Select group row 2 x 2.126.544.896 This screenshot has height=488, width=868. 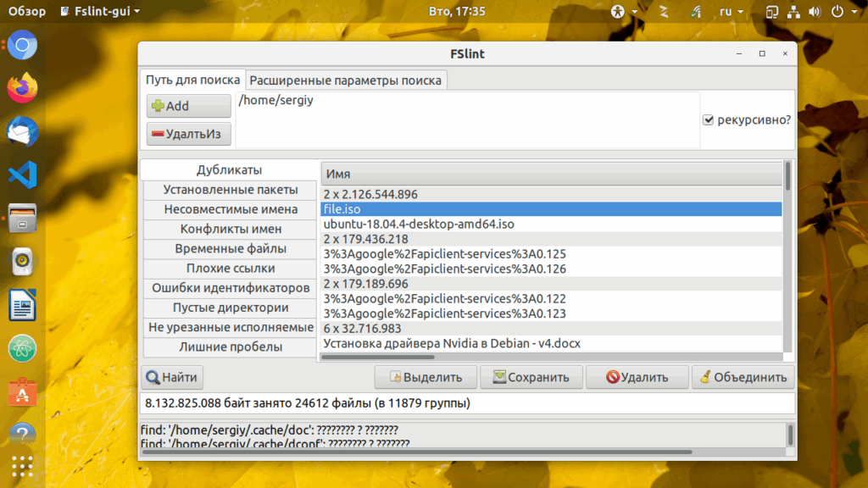[551, 194]
